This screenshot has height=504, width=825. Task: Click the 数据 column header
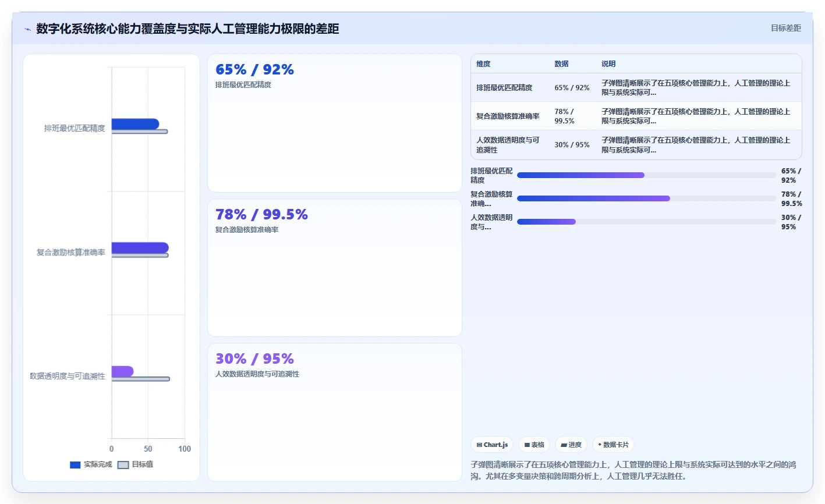click(x=561, y=64)
